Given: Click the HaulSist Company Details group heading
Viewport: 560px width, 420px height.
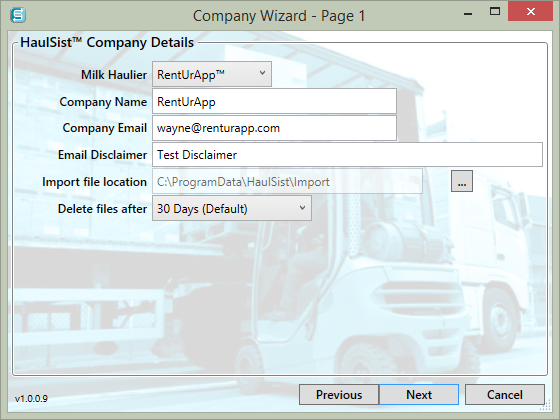Looking at the screenshot, I should click(107, 42).
